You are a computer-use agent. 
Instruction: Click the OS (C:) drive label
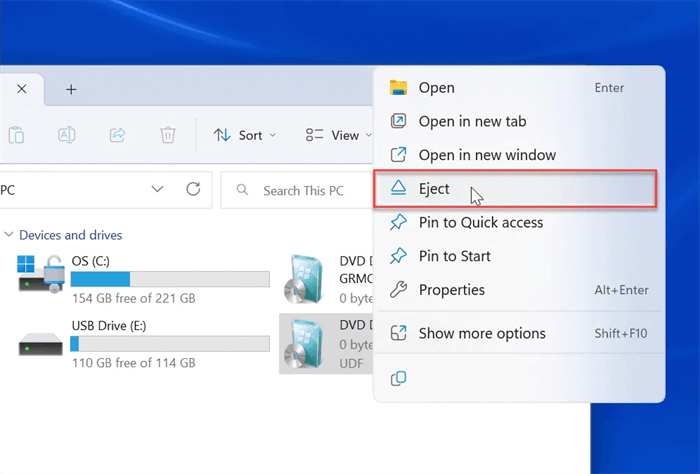click(x=91, y=261)
